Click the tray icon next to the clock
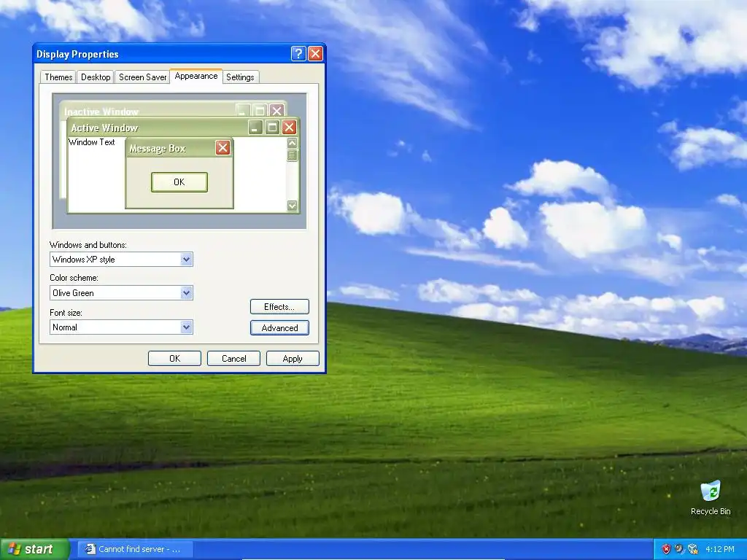 [x=693, y=549]
